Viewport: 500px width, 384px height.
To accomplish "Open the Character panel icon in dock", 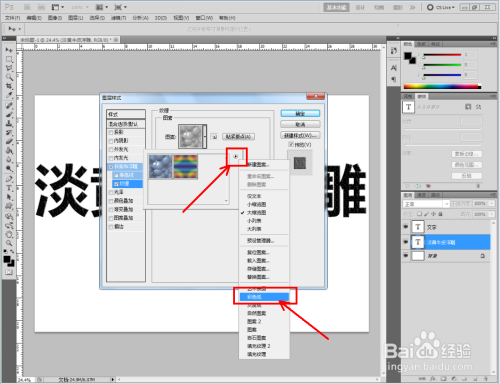I will [394, 68].
